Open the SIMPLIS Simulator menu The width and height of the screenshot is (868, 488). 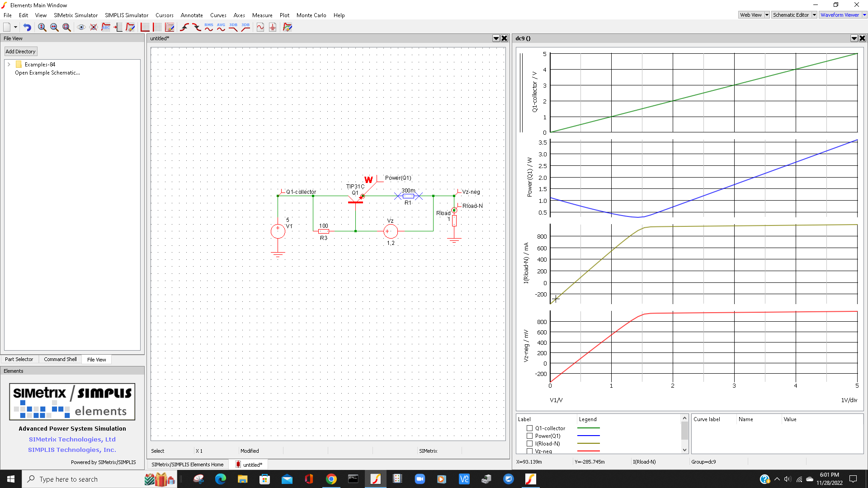(x=127, y=15)
